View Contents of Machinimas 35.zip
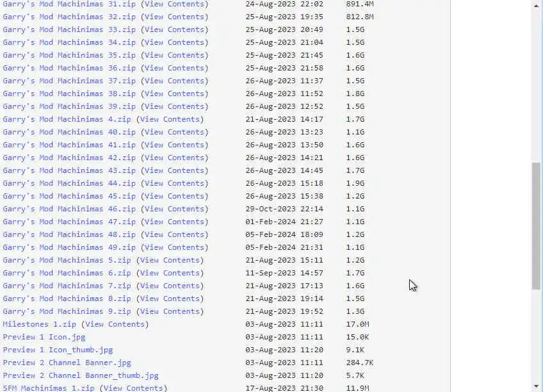 tap(175, 56)
